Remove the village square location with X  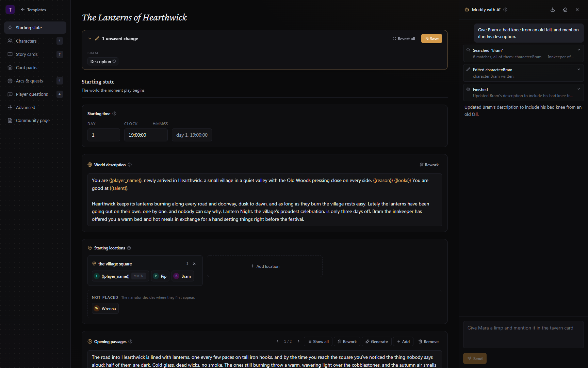click(x=194, y=264)
